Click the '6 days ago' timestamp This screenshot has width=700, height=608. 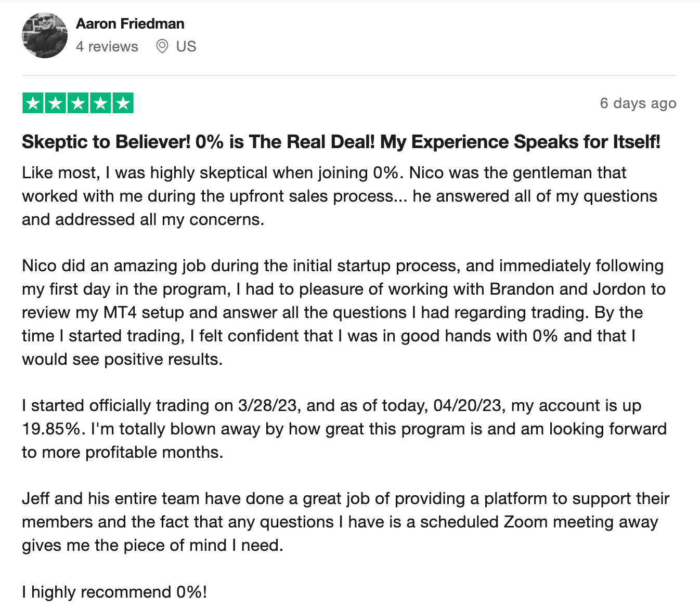click(x=638, y=103)
